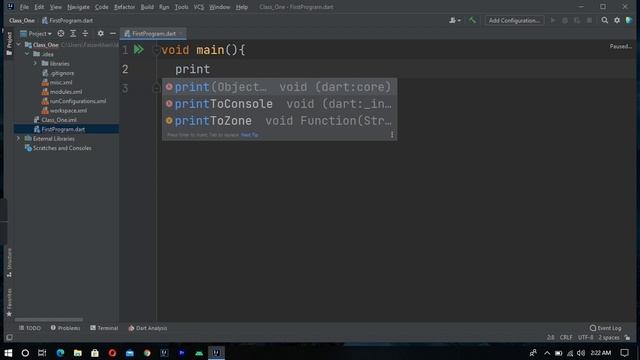
Task: Open File Explorer from taskbar
Action: 78,353
